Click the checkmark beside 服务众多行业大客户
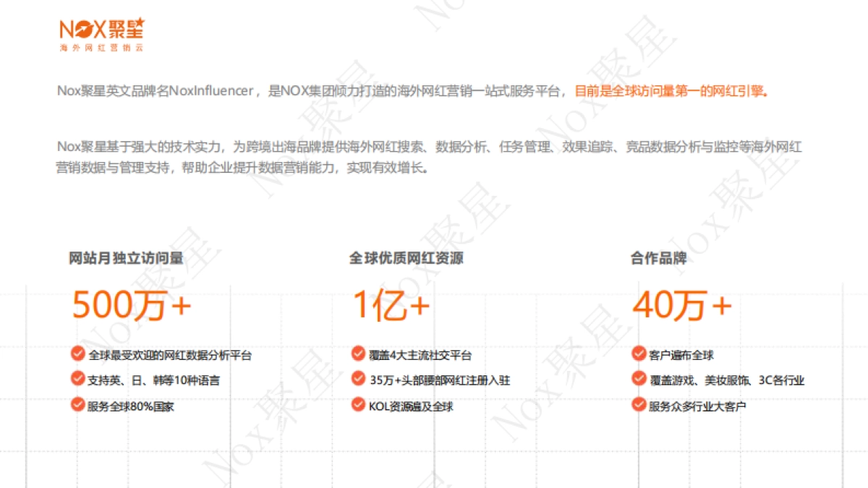868x488 pixels. [x=637, y=404]
